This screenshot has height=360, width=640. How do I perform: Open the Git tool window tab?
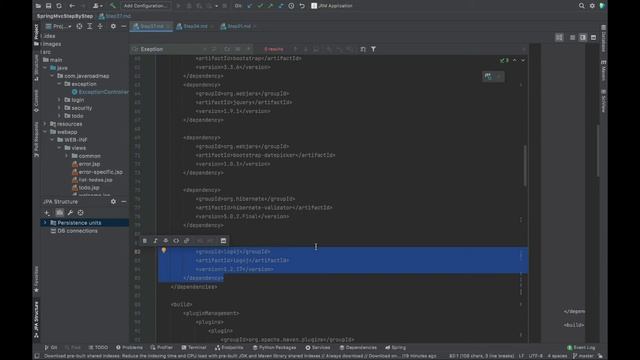[x=51, y=348]
